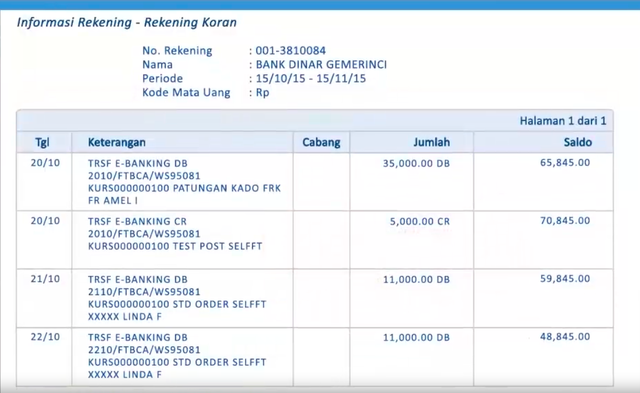Click the Keterangan column header
This screenshot has height=393, width=640.
(117, 142)
